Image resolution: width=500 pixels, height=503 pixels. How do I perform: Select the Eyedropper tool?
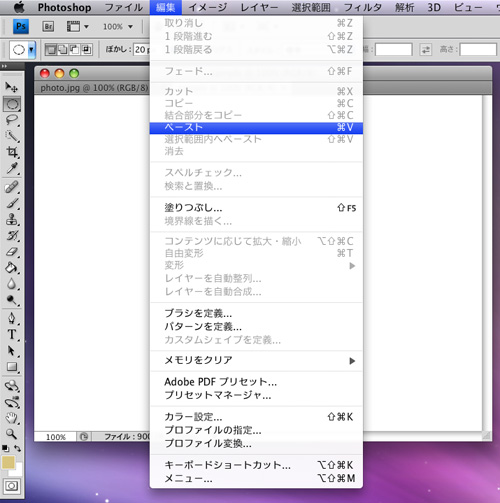pos(12,168)
